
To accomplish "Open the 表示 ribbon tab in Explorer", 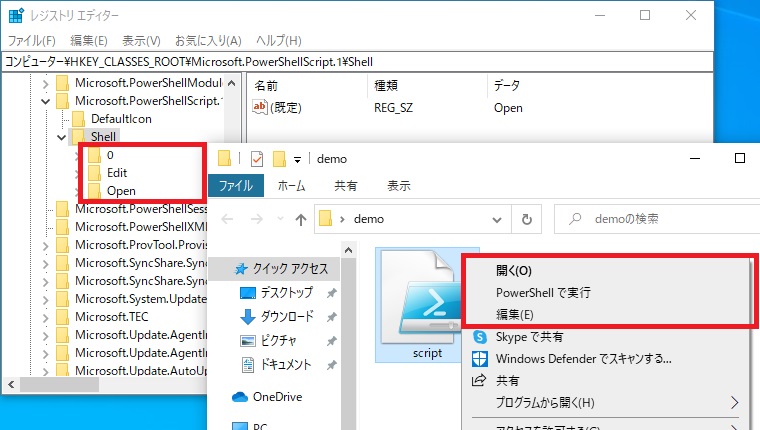I will point(399,186).
